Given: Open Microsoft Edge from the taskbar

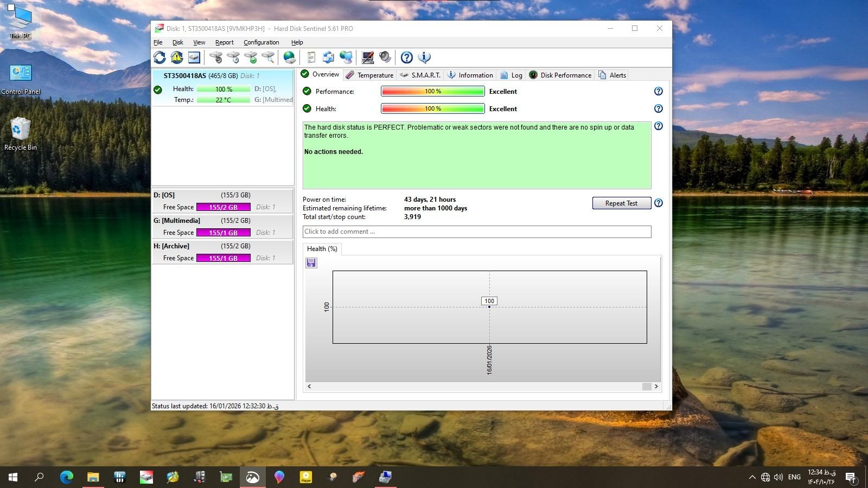Looking at the screenshot, I should click(66, 477).
